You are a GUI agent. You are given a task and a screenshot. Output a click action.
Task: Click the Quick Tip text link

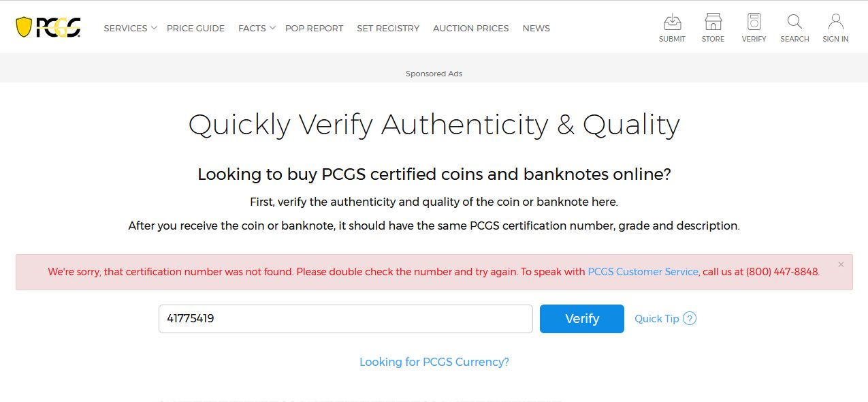(x=656, y=319)
